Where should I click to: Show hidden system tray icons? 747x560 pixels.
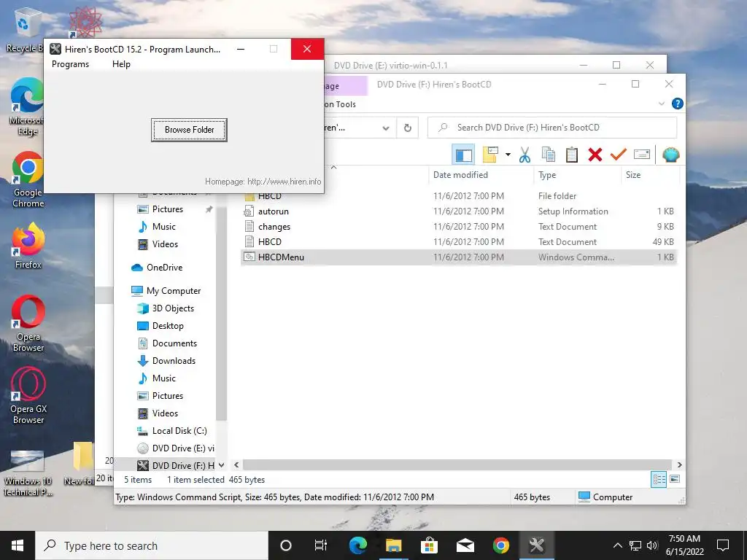tap(617, 545)
